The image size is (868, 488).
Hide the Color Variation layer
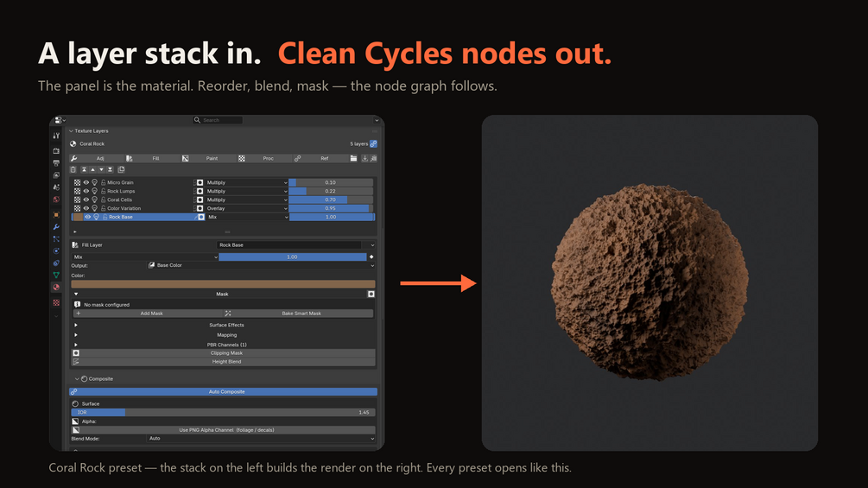86,209
